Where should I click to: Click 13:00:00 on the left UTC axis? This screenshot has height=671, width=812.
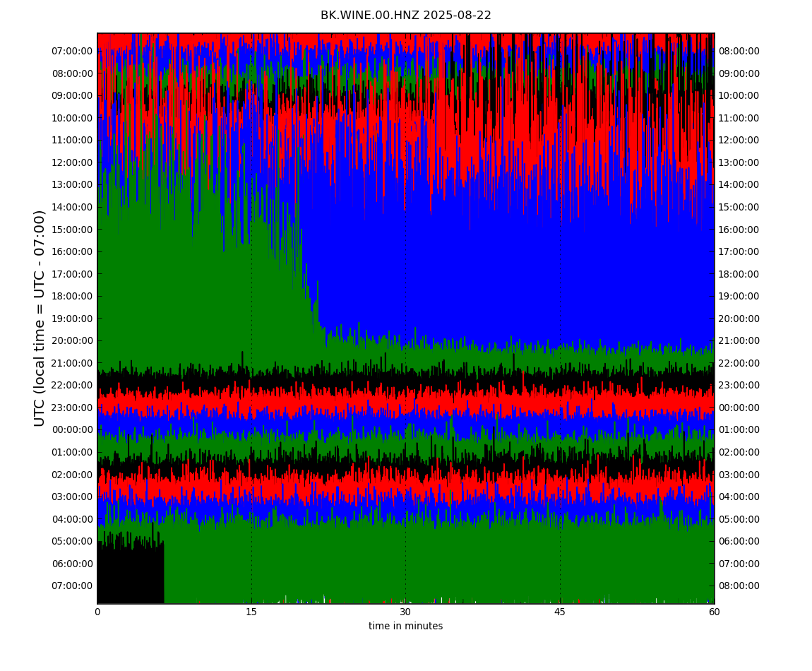72,185
